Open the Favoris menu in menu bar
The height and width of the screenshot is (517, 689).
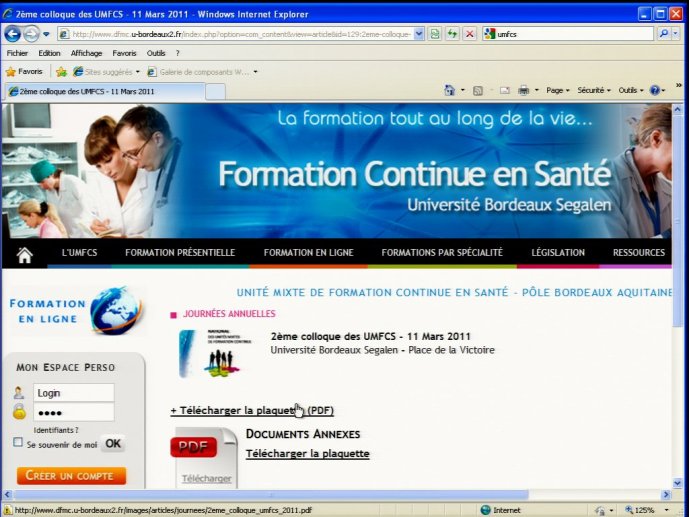(x=124, y=53)
